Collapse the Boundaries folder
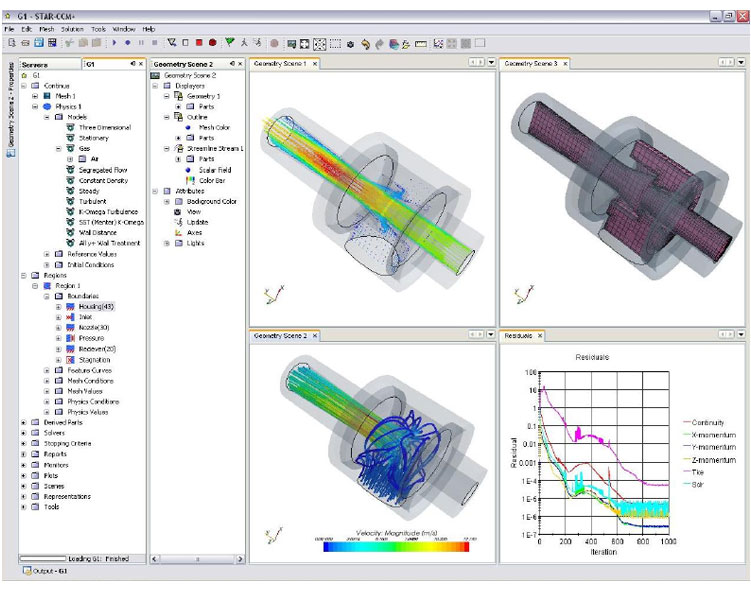Image resolution: width=751 pixels, height=600 pixels. coord(46,296)
